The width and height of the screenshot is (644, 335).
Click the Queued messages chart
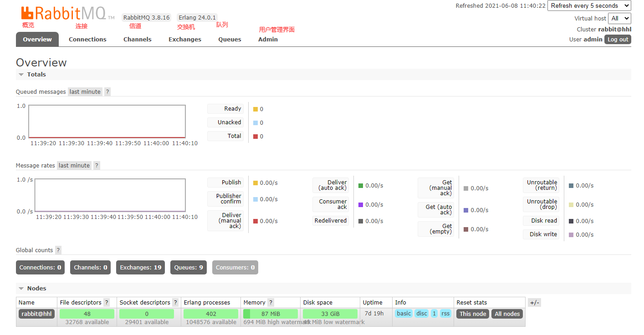point(107,122)
